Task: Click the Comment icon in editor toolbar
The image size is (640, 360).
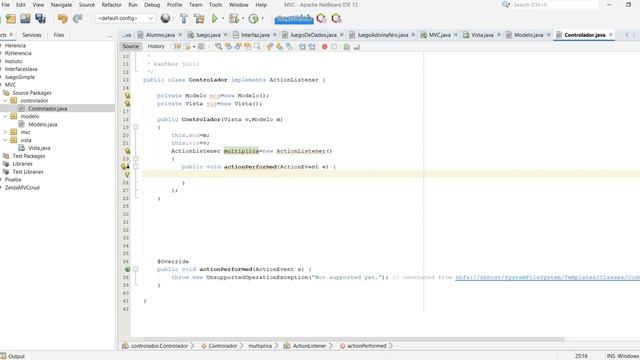Action: coord(347,47)
